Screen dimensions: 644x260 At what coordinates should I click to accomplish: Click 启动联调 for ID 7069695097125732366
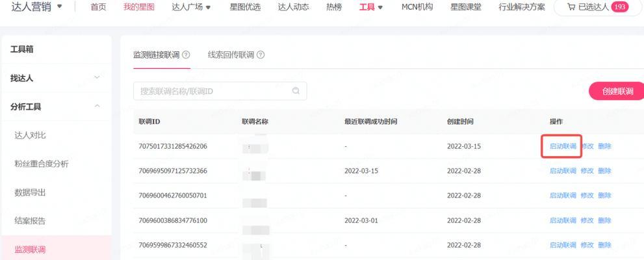tap(563, 171)
